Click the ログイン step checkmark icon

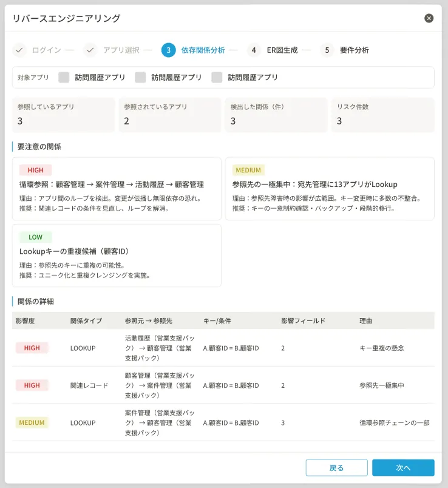coord(19,50)
